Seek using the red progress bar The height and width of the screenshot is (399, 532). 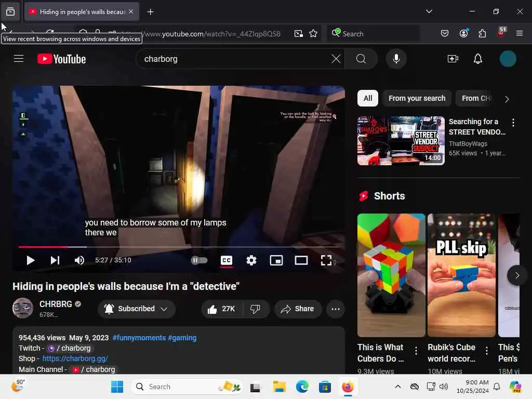pos(181,247)
